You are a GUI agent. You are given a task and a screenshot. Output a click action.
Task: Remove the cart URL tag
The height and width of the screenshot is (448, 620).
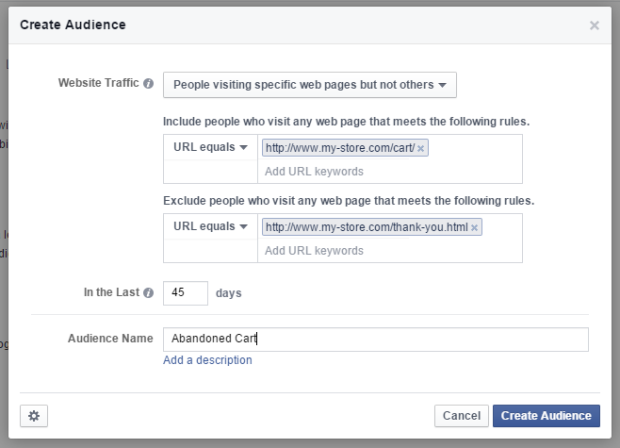[x=421, y=149]
